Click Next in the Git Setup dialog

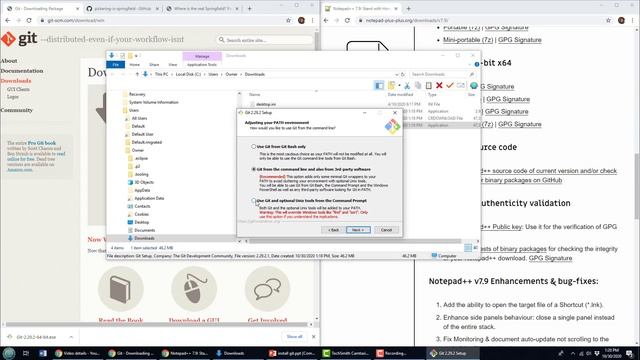click(358, 230)
